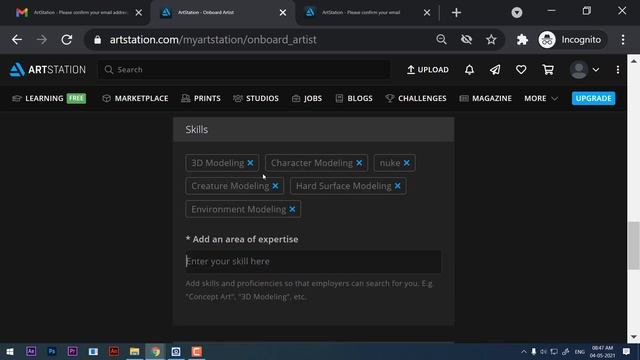Remove the Environment Modeling skill tag
Viewport: 640px width, 360px height.
[292, 209]
